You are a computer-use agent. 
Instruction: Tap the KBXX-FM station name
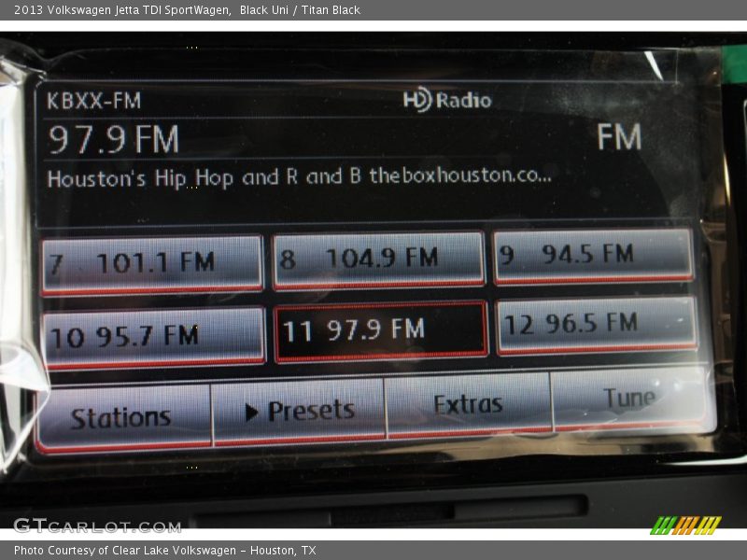[x=94, y=101]
